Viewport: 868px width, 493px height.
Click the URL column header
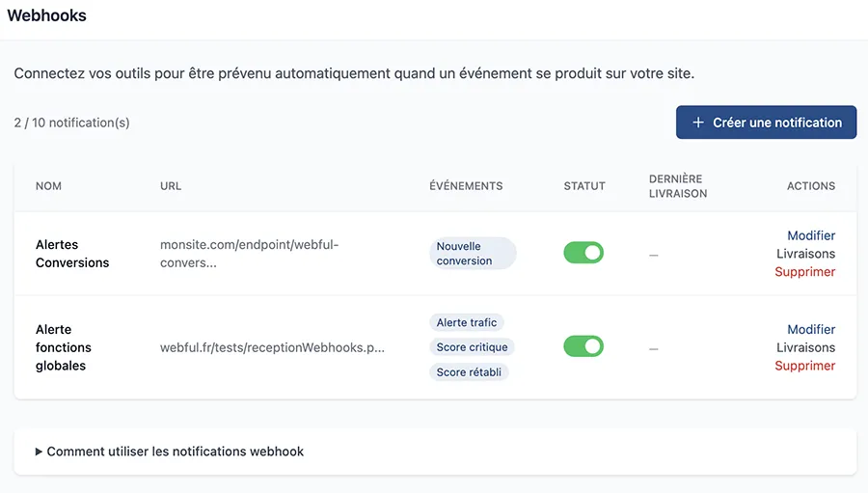click(171, 186)
